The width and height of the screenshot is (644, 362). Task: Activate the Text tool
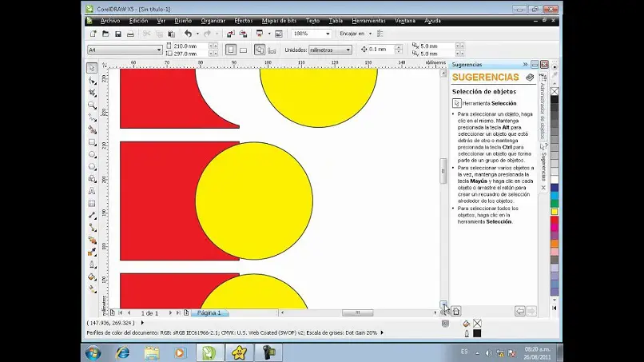93,192
